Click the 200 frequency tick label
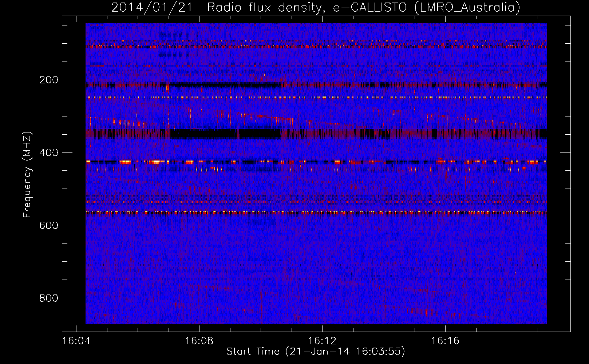The height and width of the screenshot is (364, 589). pos(49,80)
